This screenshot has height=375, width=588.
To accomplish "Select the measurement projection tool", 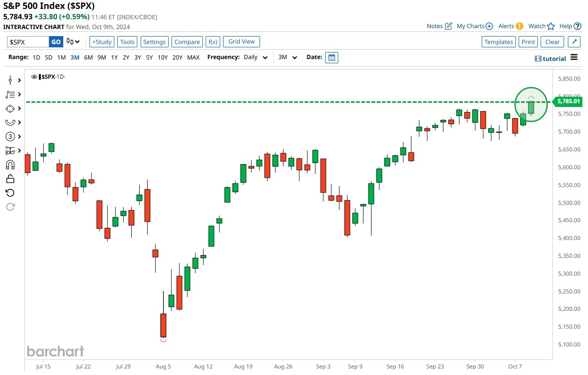I will pos(10,150).
